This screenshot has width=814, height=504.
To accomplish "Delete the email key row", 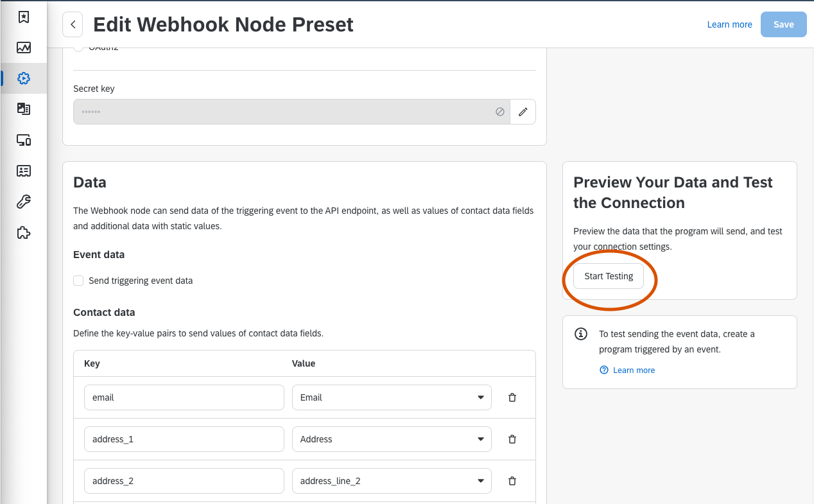I will coord(512,397).
